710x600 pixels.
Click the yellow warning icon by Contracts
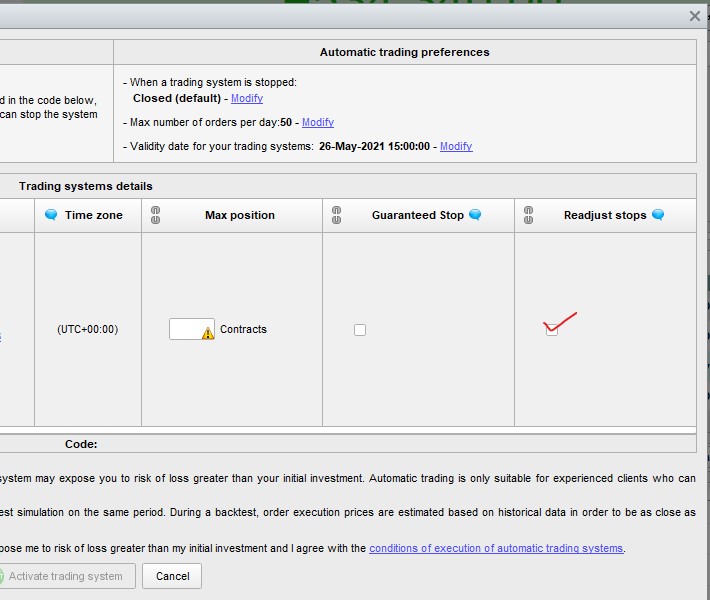(x=208, y=333)
